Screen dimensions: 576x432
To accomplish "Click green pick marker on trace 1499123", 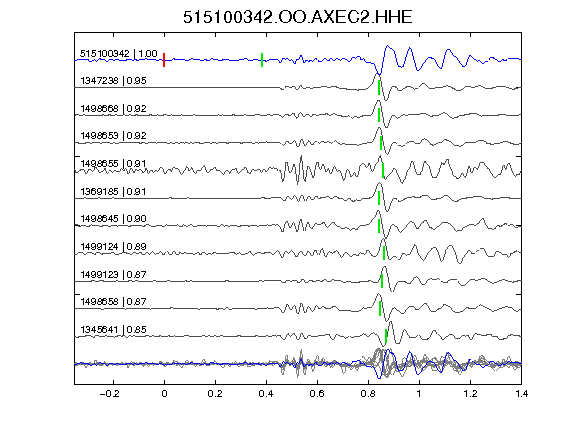I will click(x=382, y=281).
